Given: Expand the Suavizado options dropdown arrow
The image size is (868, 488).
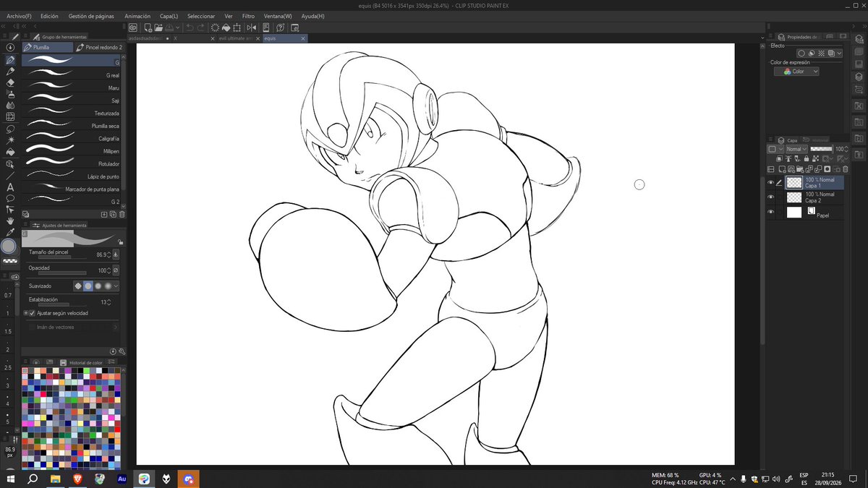Looking at the screenshot, I should 116,286.
